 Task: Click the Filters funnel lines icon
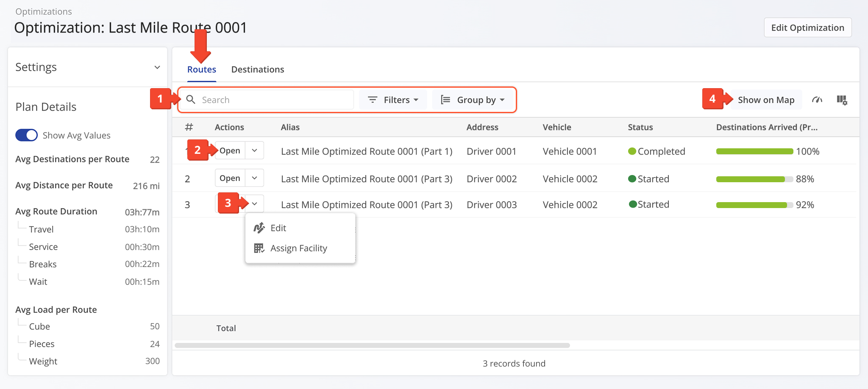click(x=373, y=100)
